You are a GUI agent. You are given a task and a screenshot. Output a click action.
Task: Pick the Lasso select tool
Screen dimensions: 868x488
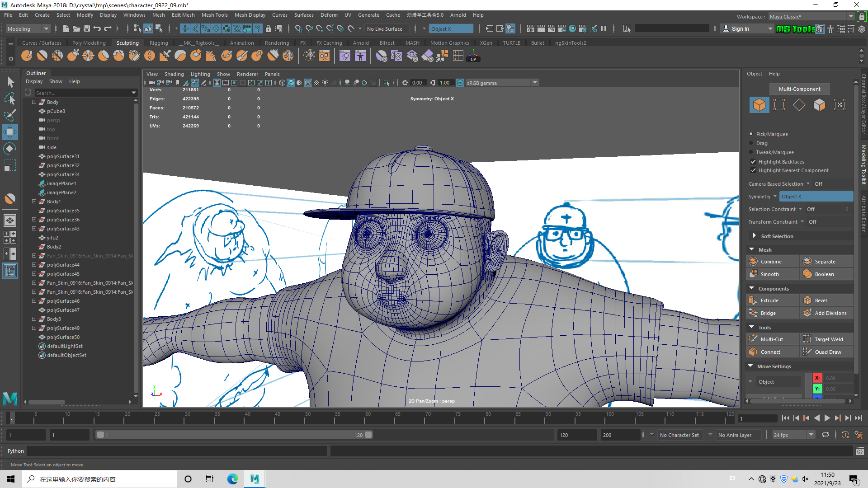[10, 99]
